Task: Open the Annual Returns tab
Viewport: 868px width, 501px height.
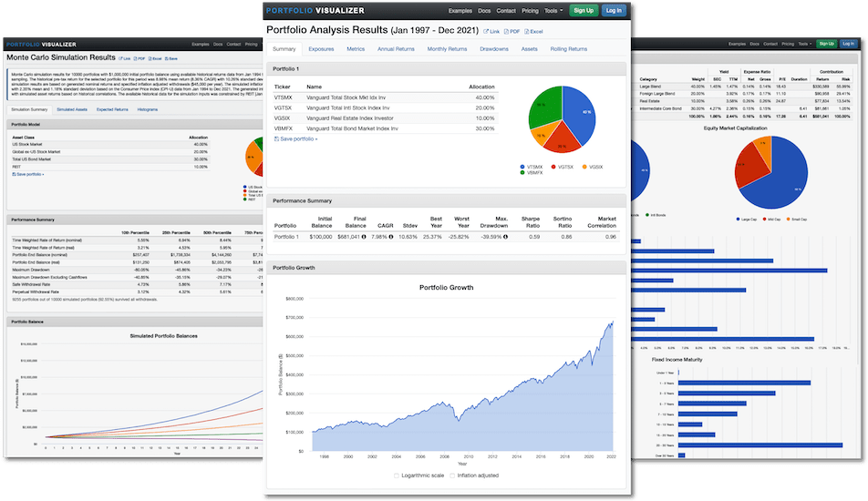Action: (x=396, y=49)
